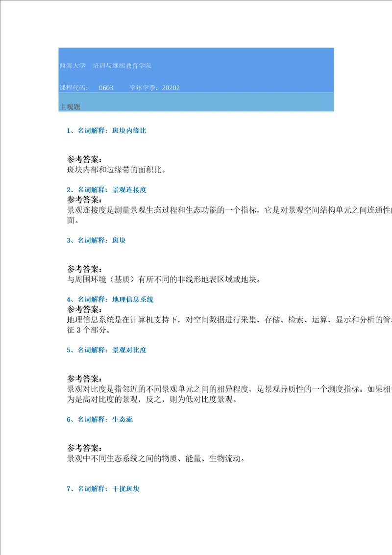Image resolution: width=392 pixels, height=555 pixels.
Task: Click question 7 heading 干扰斑块
Action: point(103,489)
